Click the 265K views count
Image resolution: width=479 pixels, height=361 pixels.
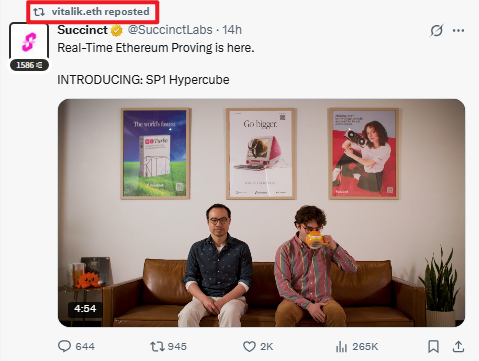click(365, 347)
